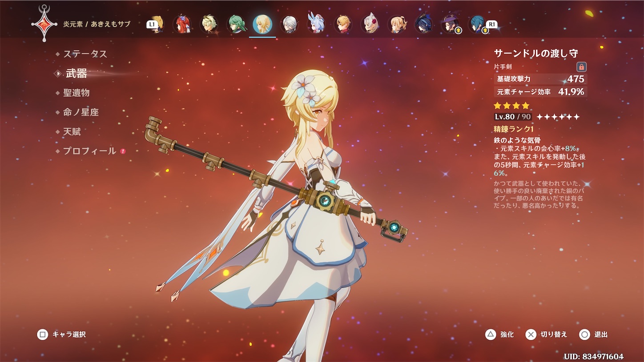
Task: Click the 基礎攻撃力 475 stat row
Action: [540, 79]
